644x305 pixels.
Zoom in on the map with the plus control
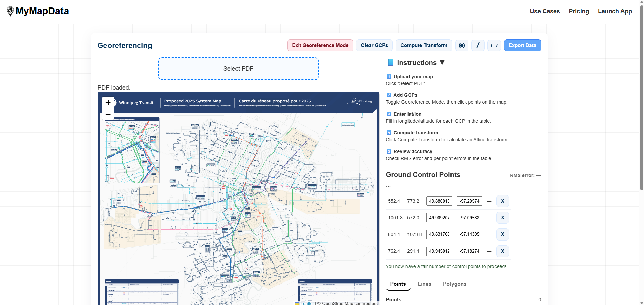tap(108, 102)
